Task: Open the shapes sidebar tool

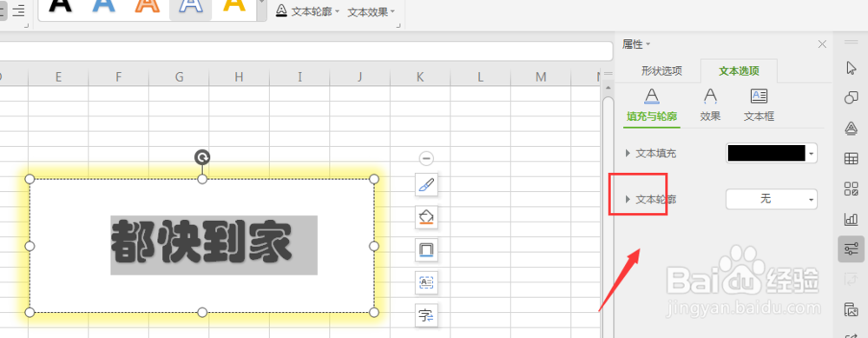Action: coord(852,98)
